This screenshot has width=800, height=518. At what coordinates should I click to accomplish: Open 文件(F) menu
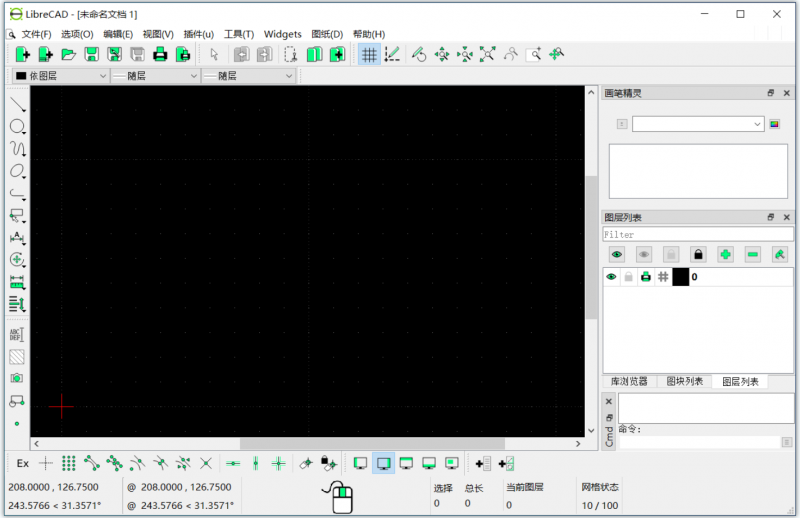click(x=36, y=34)
